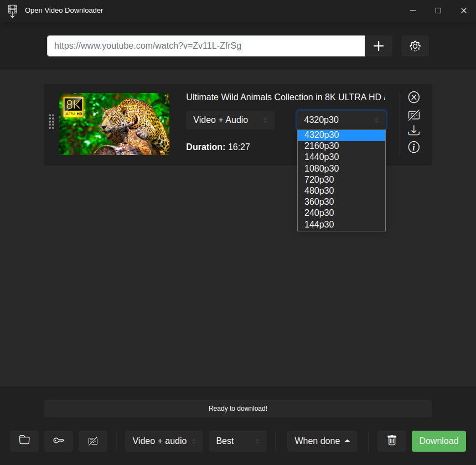Show video info with the i icon

(x=414, y=147)
